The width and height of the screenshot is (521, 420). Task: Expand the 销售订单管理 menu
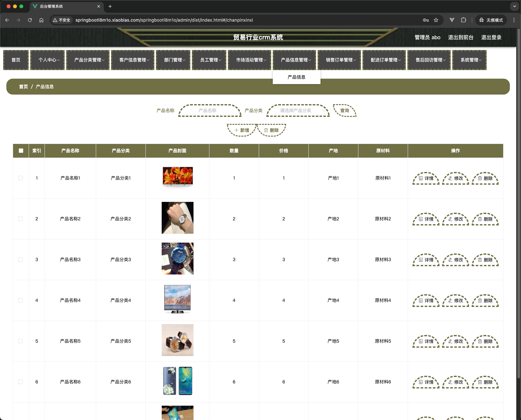tap(339, 60)
